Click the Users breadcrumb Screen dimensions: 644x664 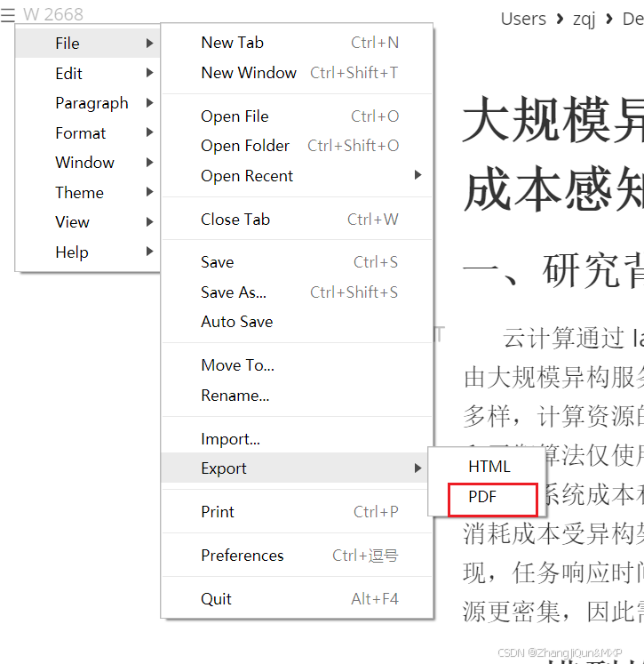click(x=523, y=19)
